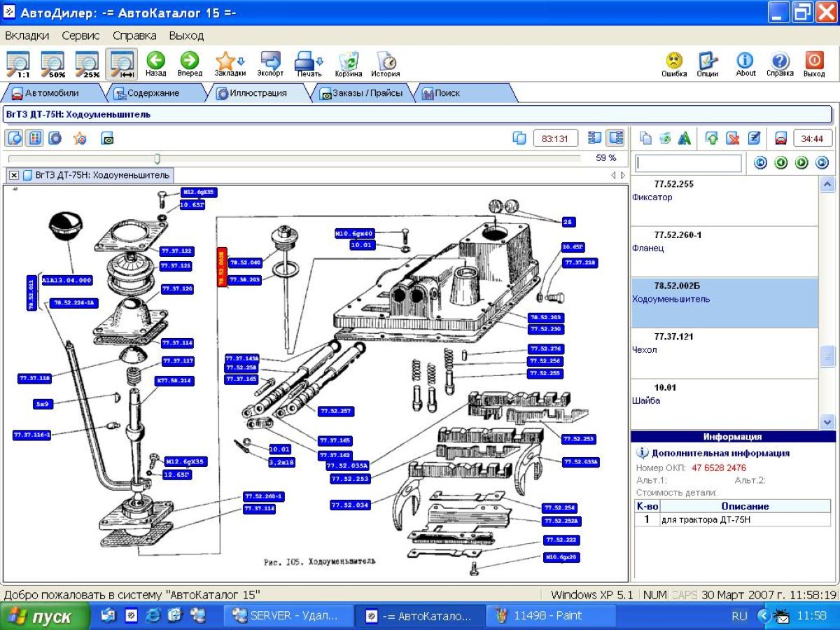Toggle the right-side parts list layout button
The width and height of the screenshot is (840, 630).
[615, 138]
